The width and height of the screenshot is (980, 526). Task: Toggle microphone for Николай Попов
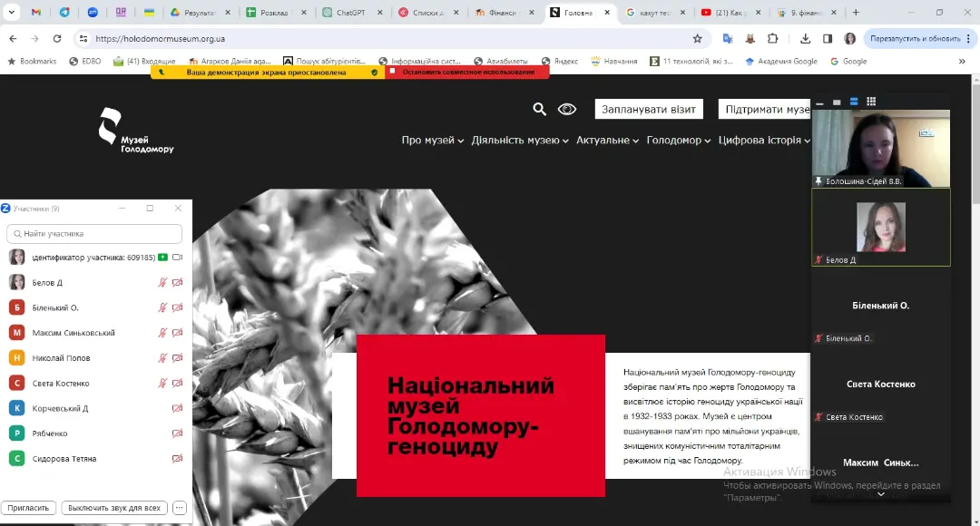(162, 358)
